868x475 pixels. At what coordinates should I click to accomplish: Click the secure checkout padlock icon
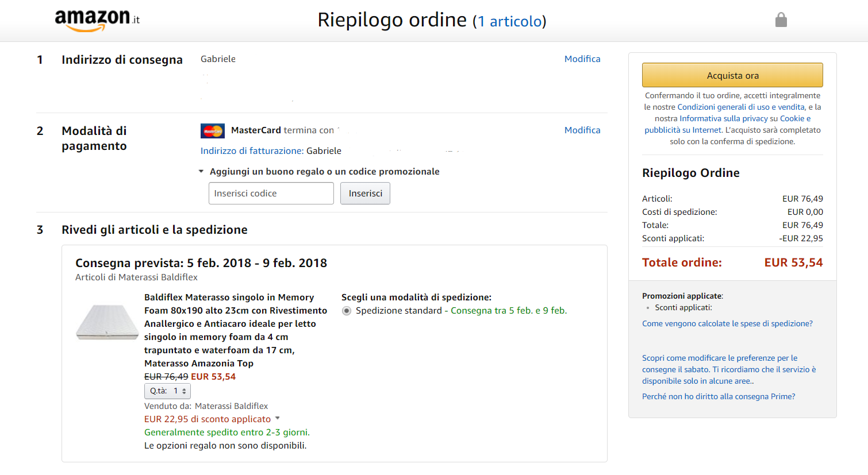point(781,20)
